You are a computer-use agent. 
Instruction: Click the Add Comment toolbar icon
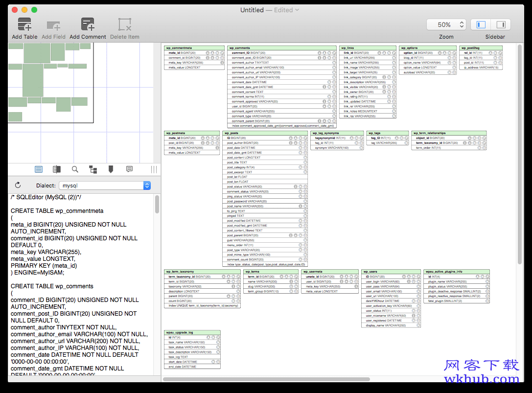(x=88, y=24)
